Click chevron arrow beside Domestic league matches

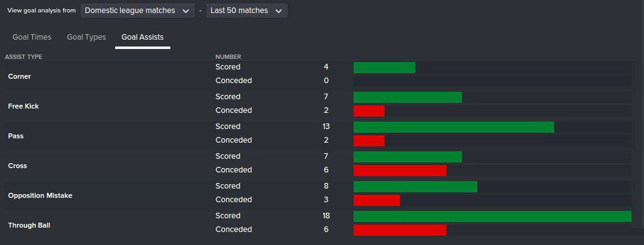tap(186, 11)
